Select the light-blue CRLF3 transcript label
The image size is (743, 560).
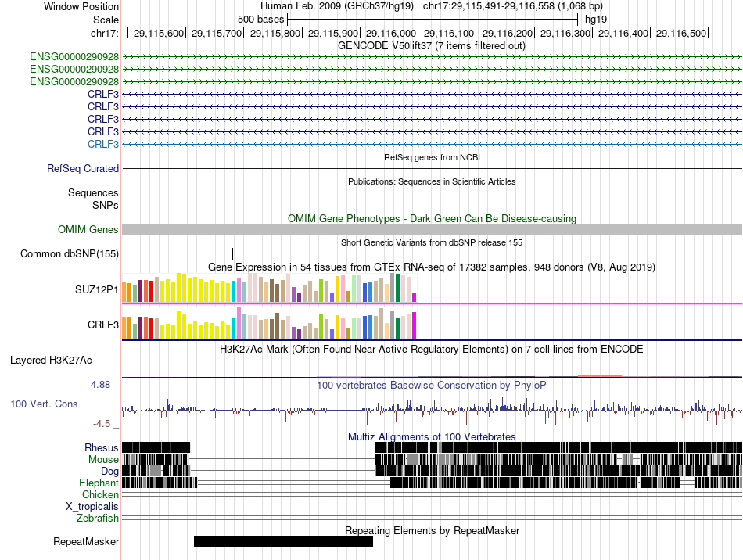coord(102,144)
